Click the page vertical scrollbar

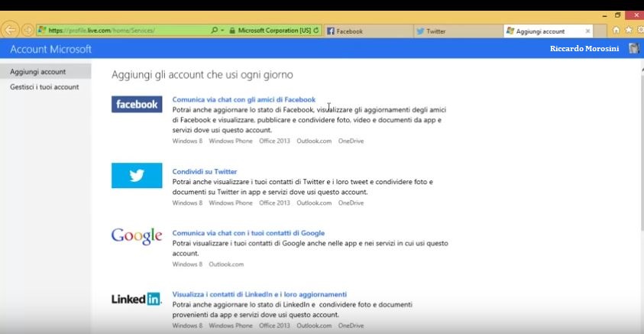tap(642, 152)
